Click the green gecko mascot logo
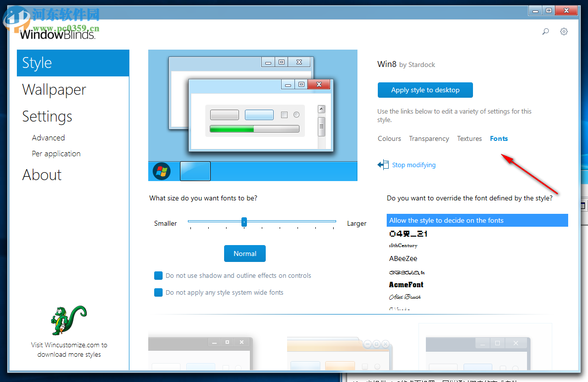 [x=68, y=320]
